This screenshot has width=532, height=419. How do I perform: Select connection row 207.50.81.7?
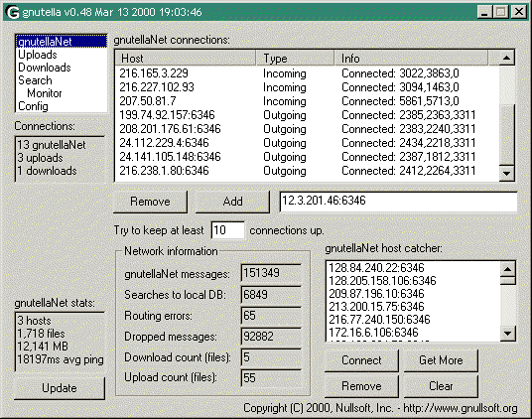pos(307,101)
